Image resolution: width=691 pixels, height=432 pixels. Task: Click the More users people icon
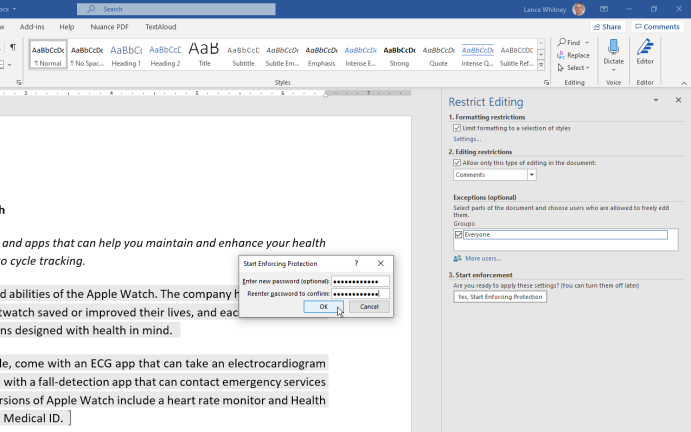point(457,258)
